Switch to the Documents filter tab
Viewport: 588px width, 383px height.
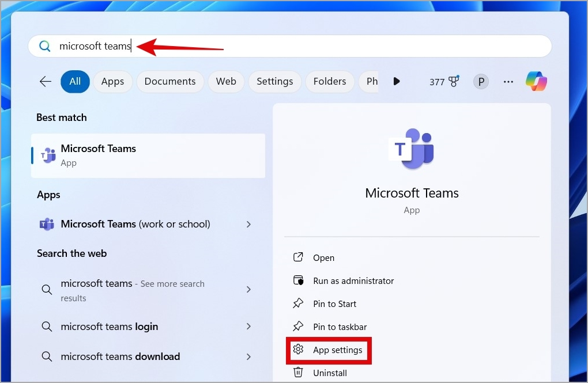click(170, 81)
